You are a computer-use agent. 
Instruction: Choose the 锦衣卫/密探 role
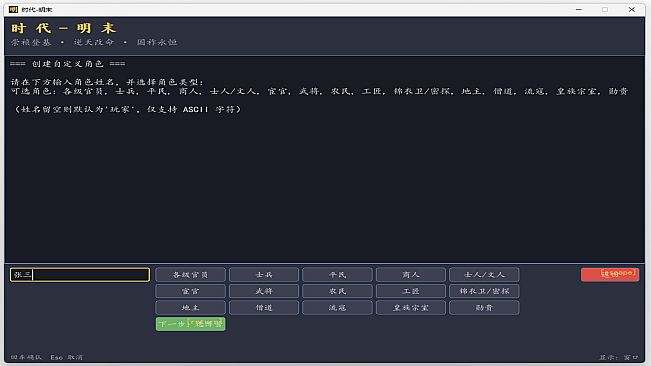click(484, 291)
